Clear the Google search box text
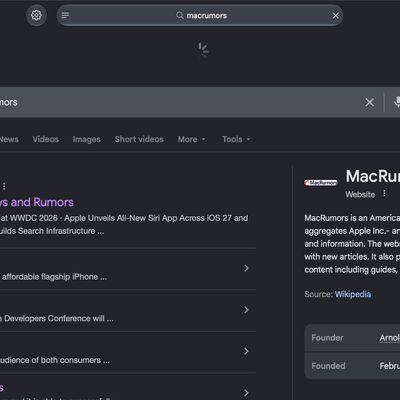 pyautogui.click(x=369, y=102)
